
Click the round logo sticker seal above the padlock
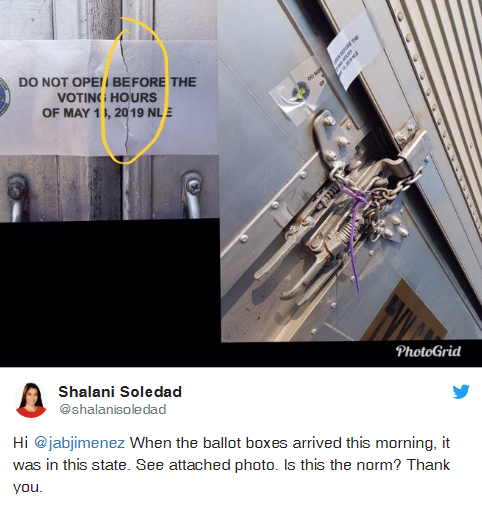coord(300,92)
